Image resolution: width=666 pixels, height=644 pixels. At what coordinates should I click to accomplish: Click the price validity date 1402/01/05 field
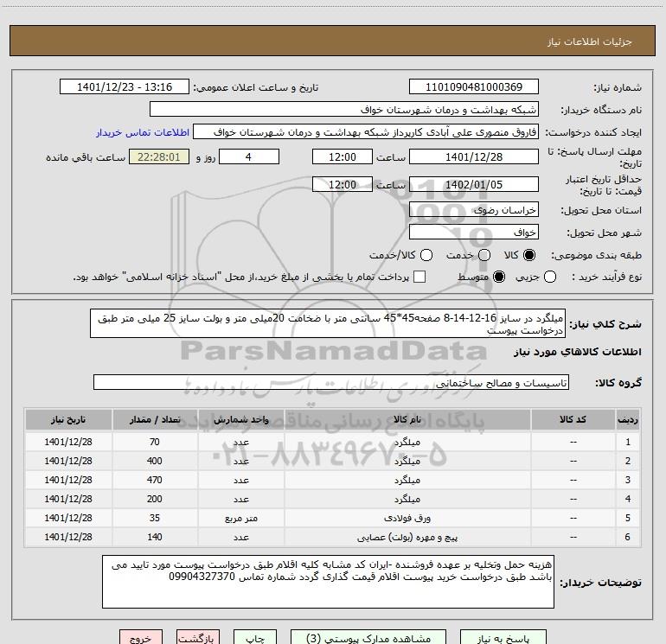click(474, 184)
